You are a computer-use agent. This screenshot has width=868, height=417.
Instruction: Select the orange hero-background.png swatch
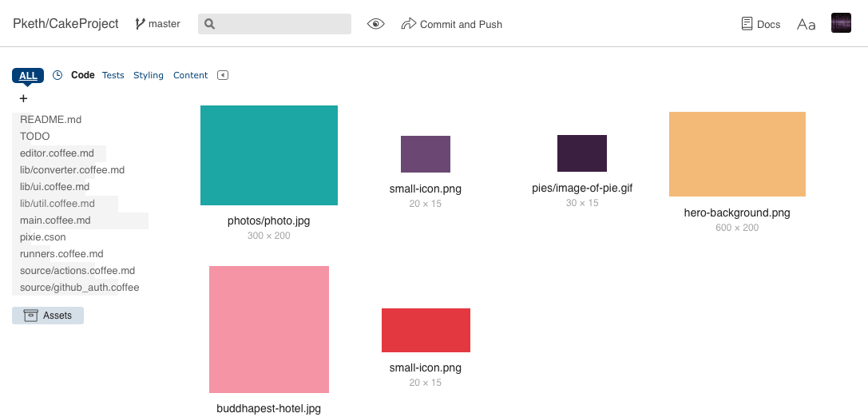[737, 154]
